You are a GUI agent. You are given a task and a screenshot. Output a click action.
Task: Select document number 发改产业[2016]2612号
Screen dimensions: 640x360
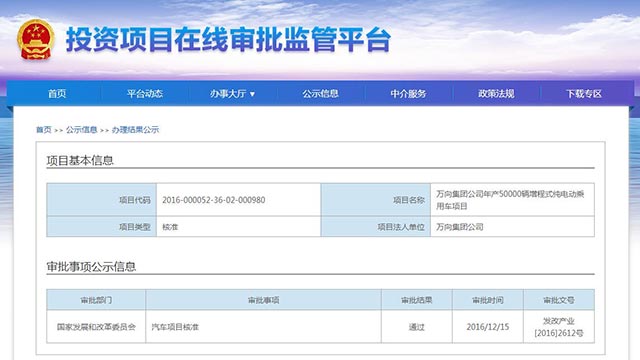(559, 327)
